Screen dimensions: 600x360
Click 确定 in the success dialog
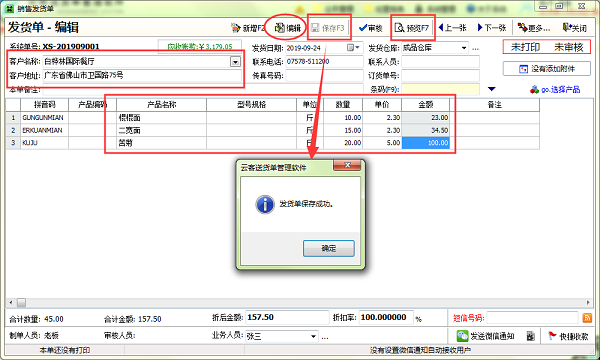pos(329,248)
